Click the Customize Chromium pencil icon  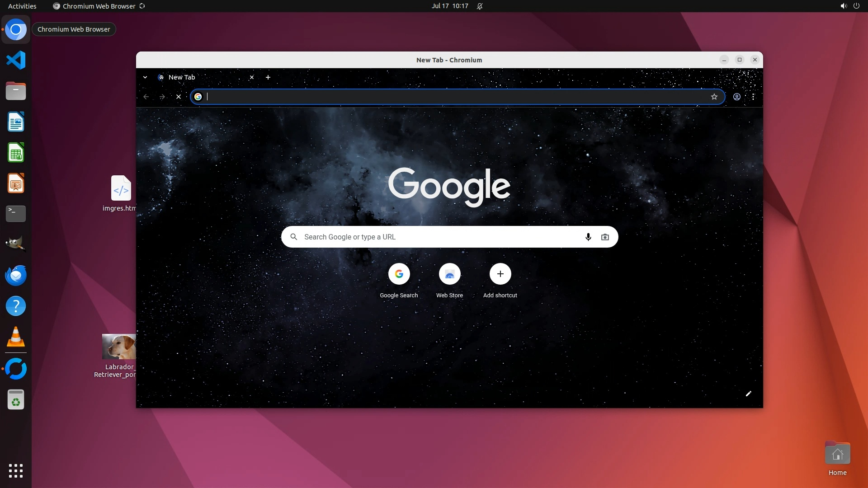coord(748,394)
